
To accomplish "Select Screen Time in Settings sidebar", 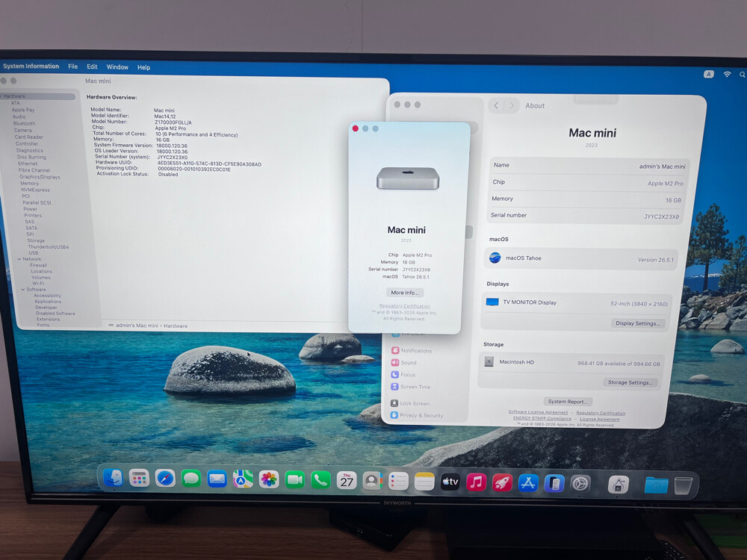I will pyautogui.click(x=411, y=387).
